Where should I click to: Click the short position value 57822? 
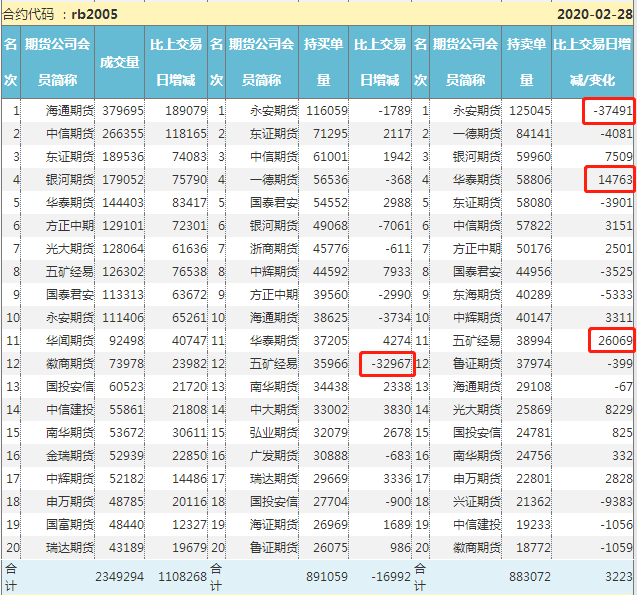coord(533,225)
